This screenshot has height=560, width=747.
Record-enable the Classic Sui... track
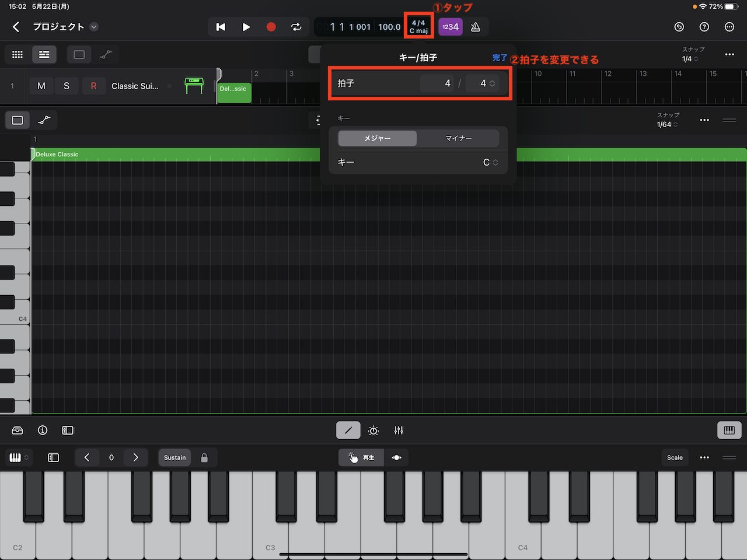pyautogui.click(x=93, y=86)
